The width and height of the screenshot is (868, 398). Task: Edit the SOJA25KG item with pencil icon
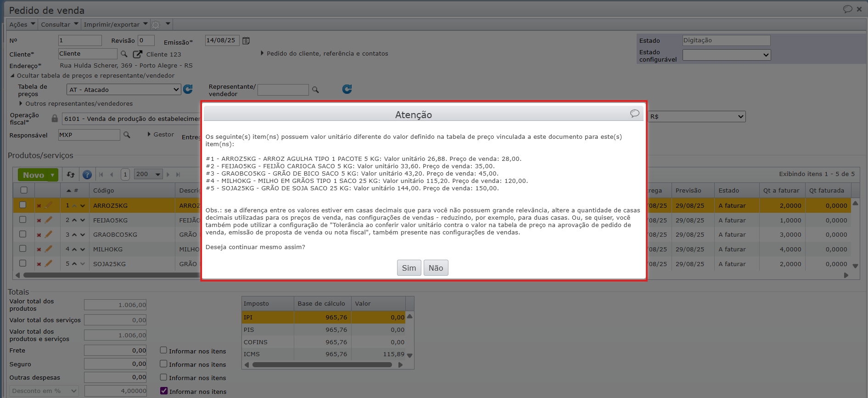(49, 263)
